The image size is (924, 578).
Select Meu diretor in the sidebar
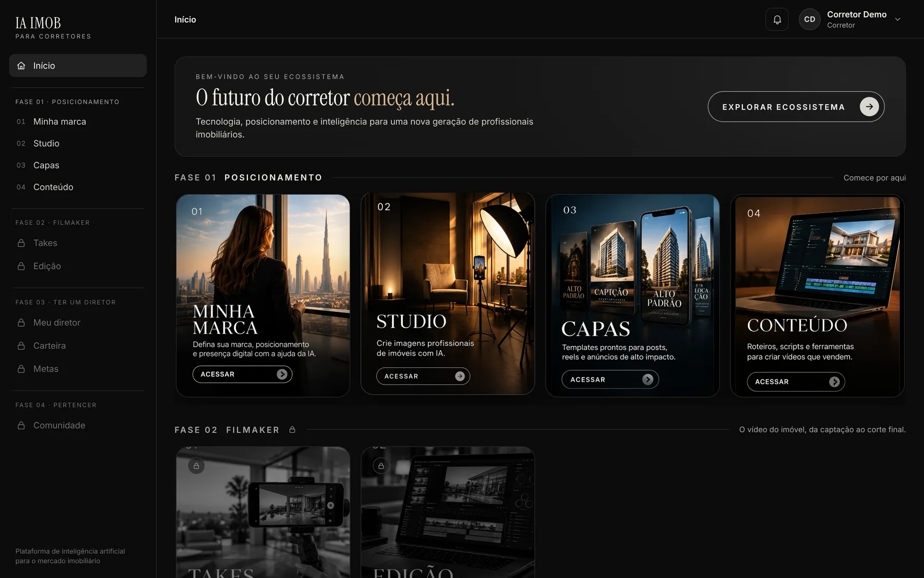[x=57, y=323]
